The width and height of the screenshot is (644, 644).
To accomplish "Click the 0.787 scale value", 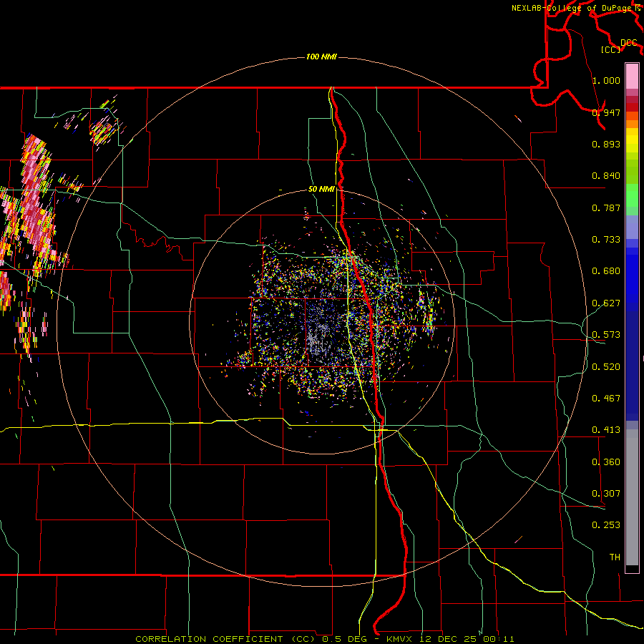I will [x=606, y=208].
